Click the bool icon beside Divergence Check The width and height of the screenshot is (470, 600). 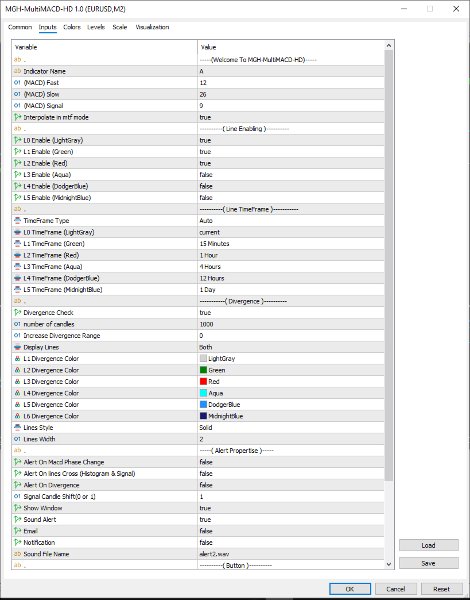coord(17,313)
